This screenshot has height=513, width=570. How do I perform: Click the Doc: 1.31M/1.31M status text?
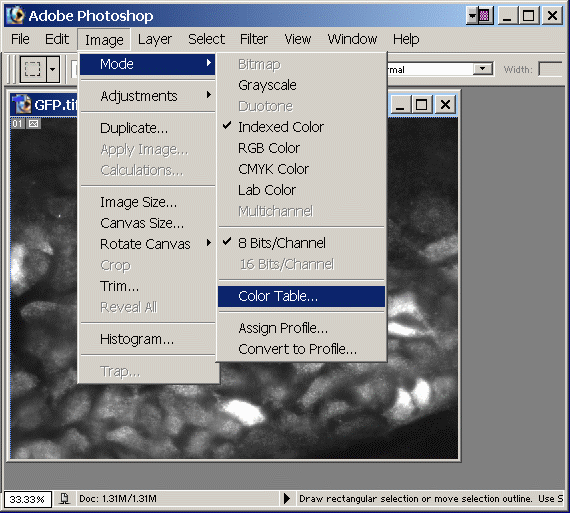pos(118,499)
